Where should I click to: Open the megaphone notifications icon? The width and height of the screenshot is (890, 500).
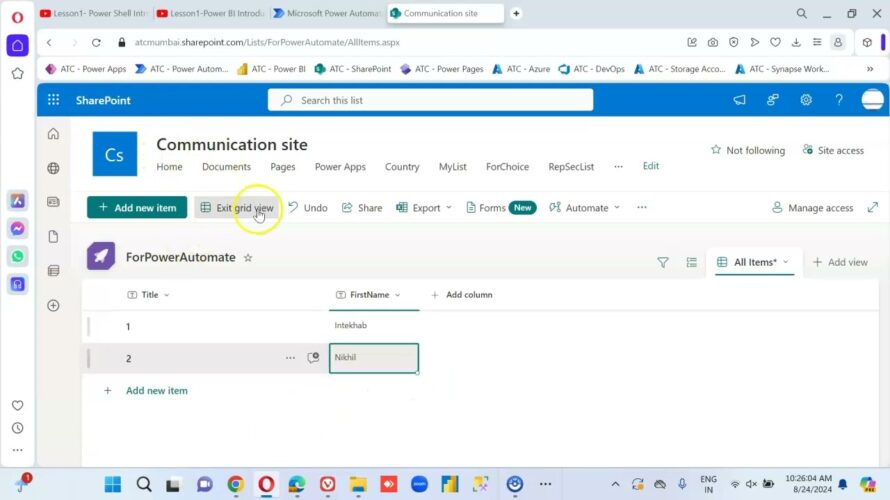point(739,100)
